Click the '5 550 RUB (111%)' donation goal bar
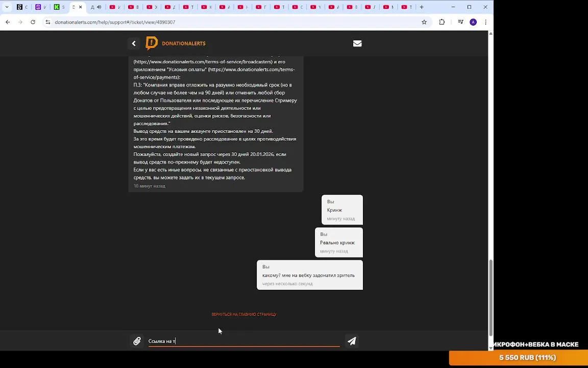588x368 pixels. click(x=518, y=357)
